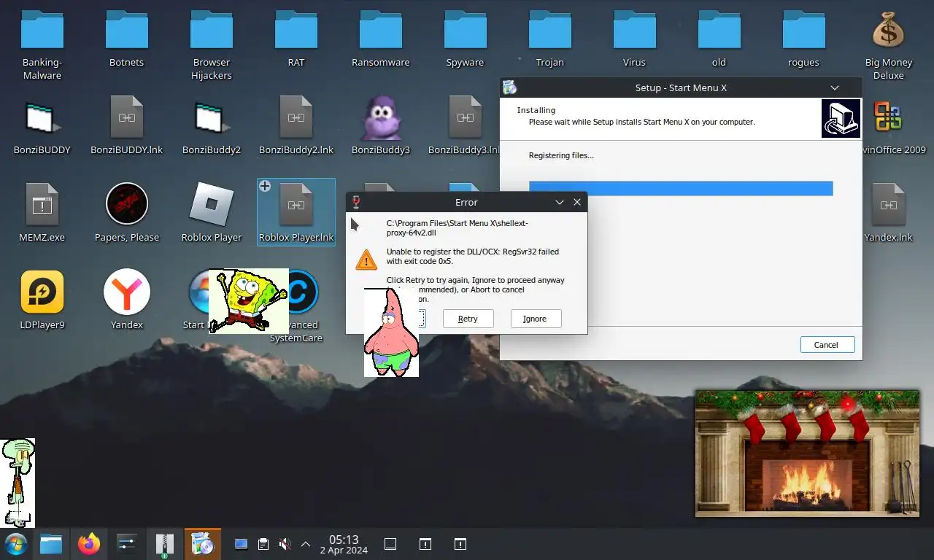Select the purple gorilla BonziBuddy3 icon
The width and height of the screenshot is (934, 560).
381,117
